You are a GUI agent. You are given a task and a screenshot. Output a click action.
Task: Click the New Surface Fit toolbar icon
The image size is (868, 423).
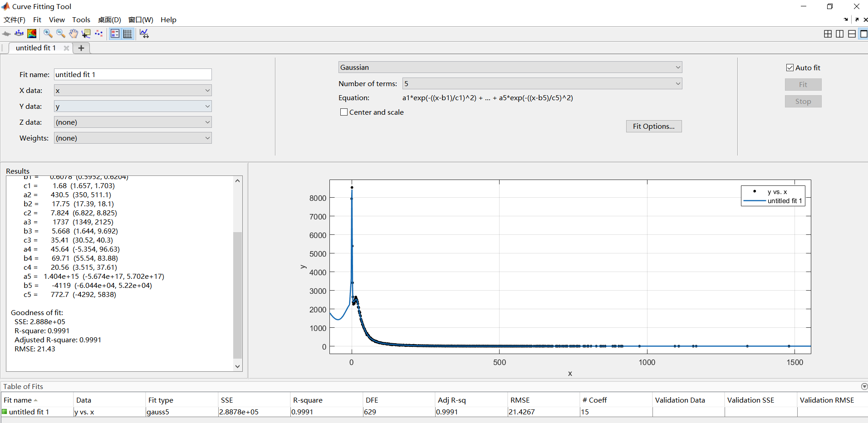click(x=6, y=34)
